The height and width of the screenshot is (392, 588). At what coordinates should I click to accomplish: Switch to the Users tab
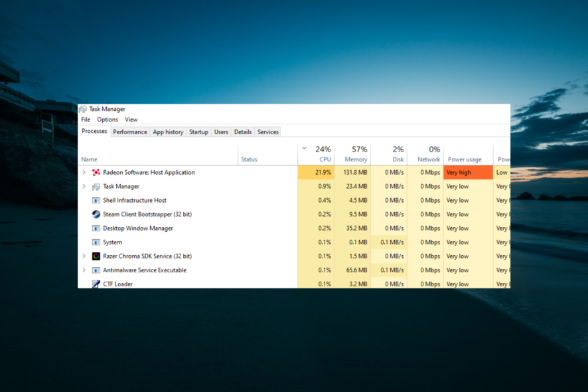[221, 132]
